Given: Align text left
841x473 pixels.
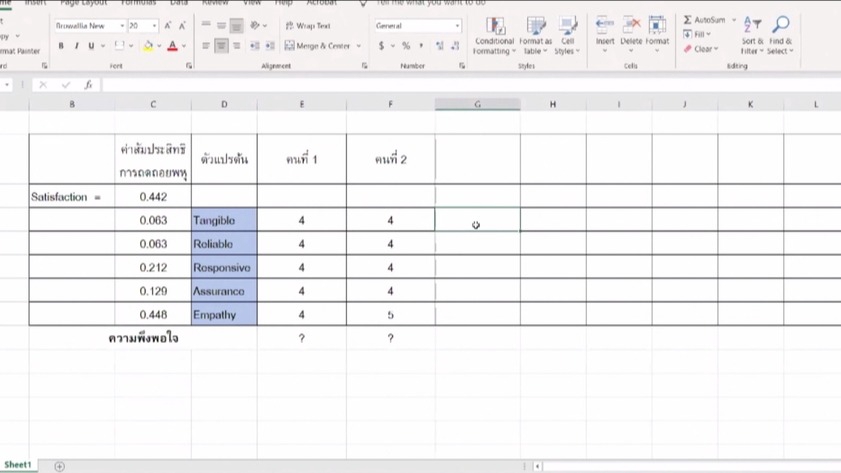Looking at the screenshot, I should point(206,46).
